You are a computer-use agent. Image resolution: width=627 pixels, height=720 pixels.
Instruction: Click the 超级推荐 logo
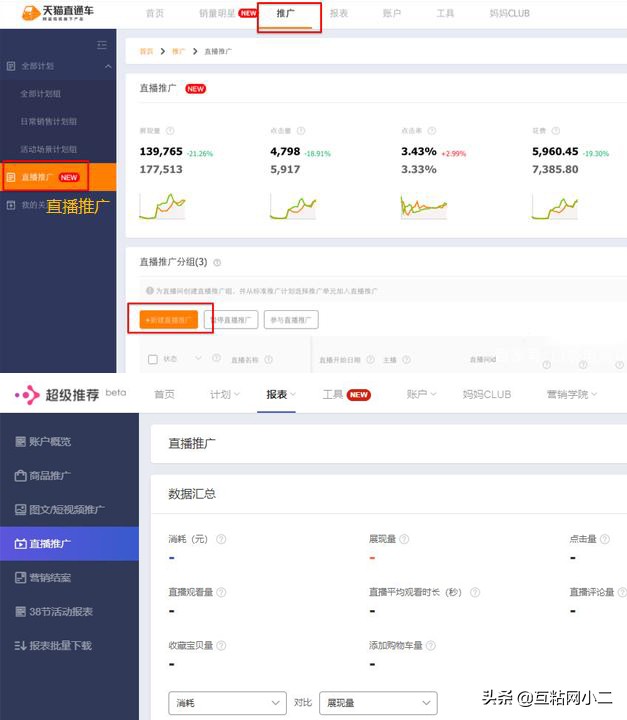click(x=57, y=394)
